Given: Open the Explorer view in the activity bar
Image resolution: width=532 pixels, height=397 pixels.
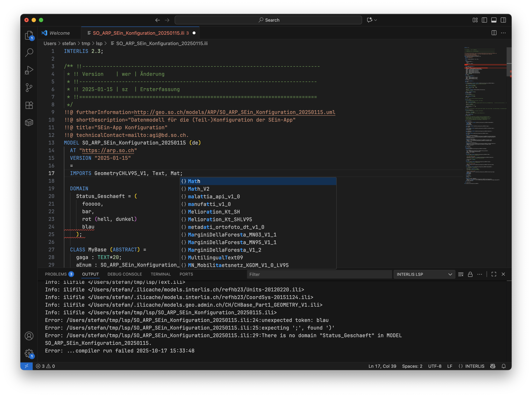Looking at the screenshot, I should 29,35.
